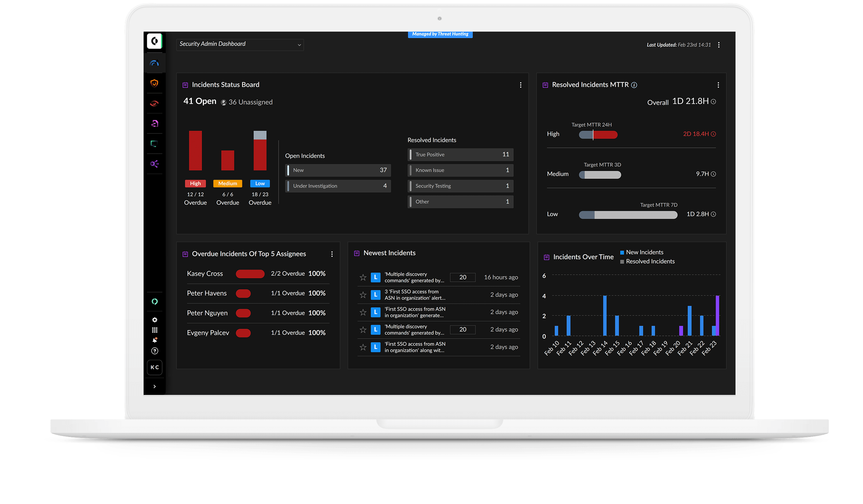Open the red eye detection icon

pyautogui.click(x=154, y=103)
